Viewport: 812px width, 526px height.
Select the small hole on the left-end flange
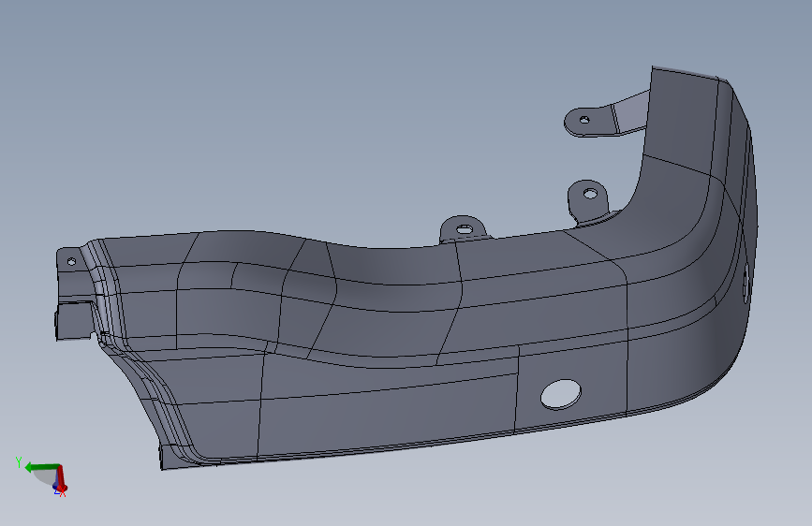71,262
